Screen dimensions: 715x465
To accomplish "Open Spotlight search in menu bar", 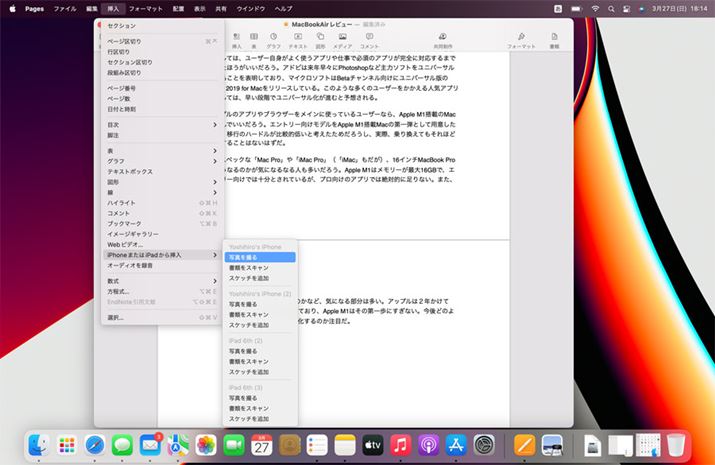I will click(611, 9).
